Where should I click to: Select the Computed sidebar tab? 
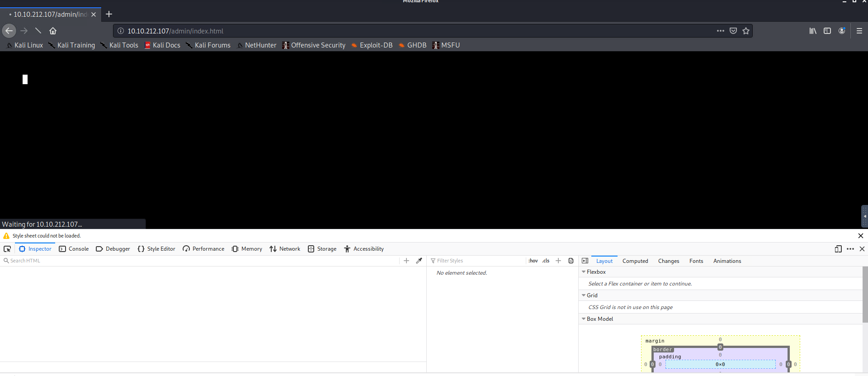tap(635, 261)
